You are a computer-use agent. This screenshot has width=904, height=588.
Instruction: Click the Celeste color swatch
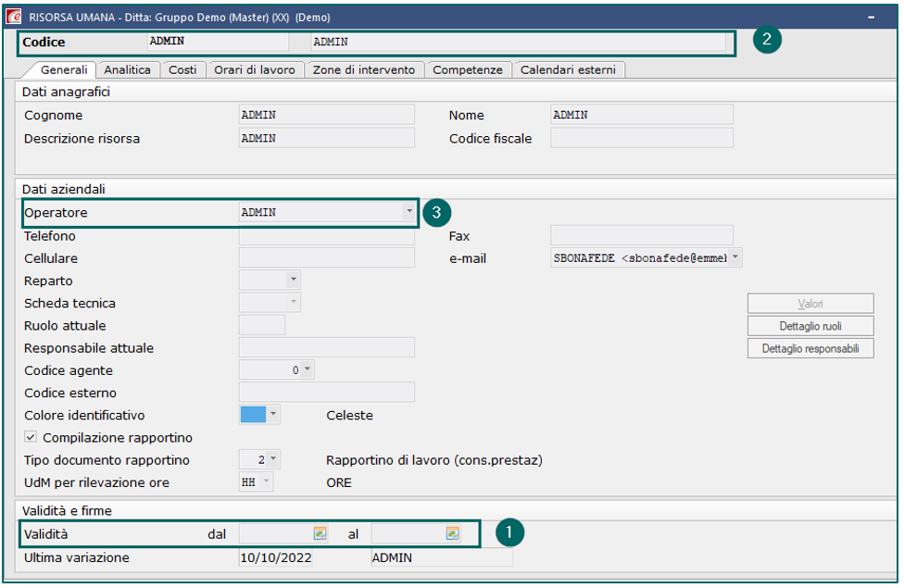coord(253,415)
